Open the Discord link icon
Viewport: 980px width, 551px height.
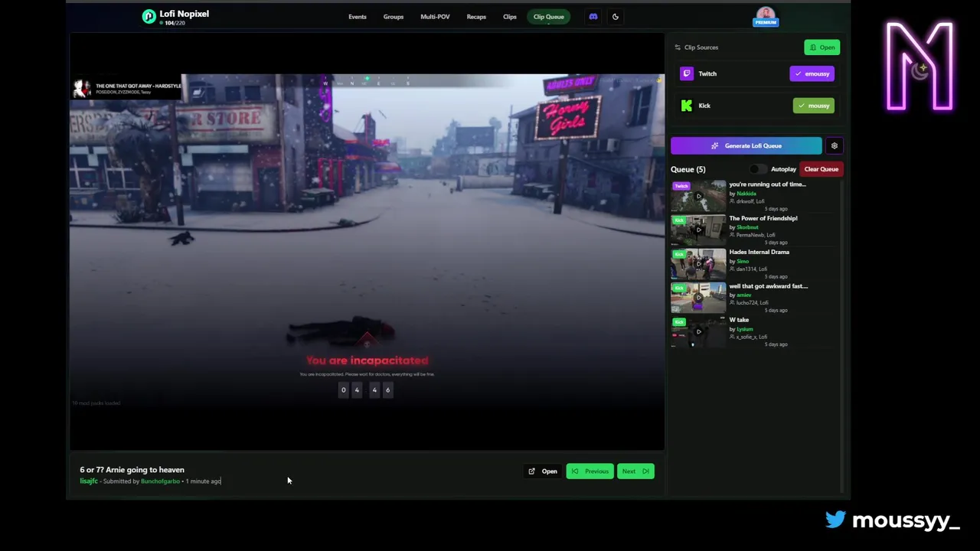pyautogui.click(x=593, y=16)
